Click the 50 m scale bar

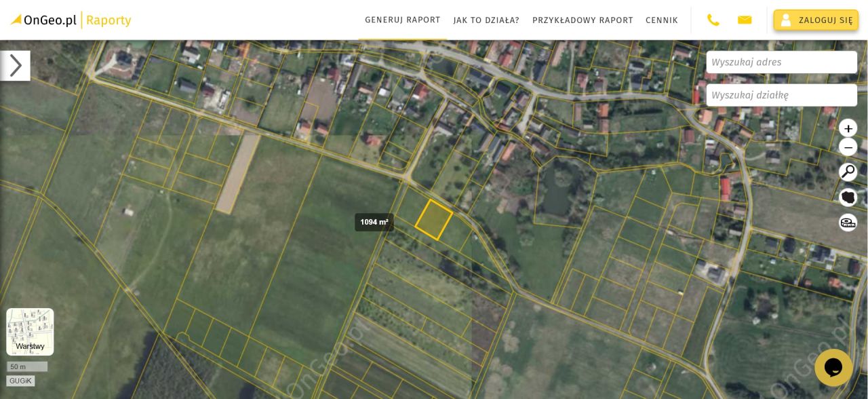pyautogui.click(x=27, y=367)
